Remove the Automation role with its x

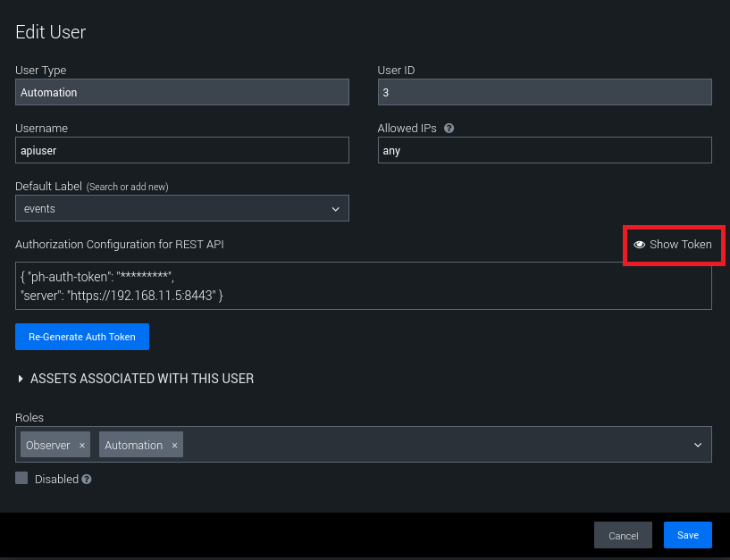point(174,445)
